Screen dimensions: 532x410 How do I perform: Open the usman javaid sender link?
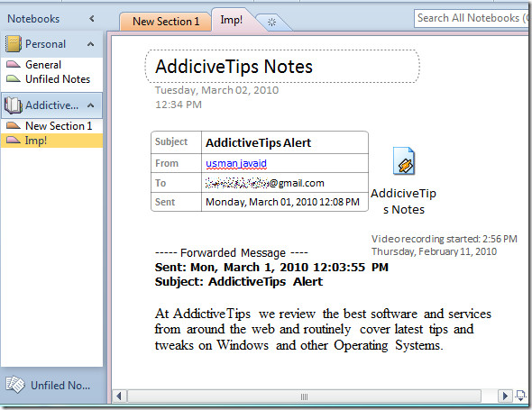coord(236,163)
